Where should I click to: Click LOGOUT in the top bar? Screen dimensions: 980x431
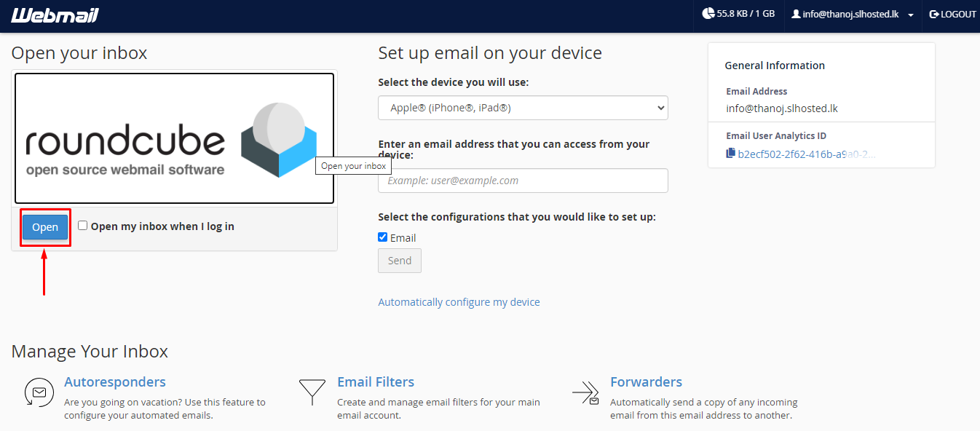(952, 13)
